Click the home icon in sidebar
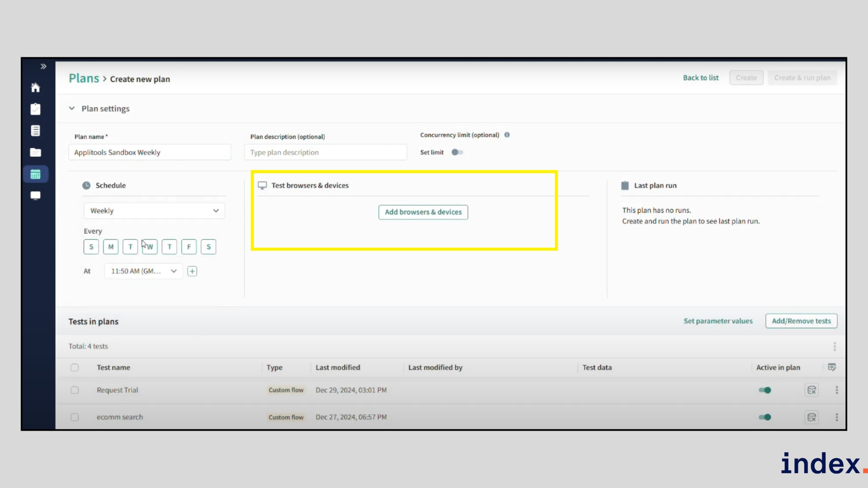Screen dimensions: 868x488 [35, 88]
